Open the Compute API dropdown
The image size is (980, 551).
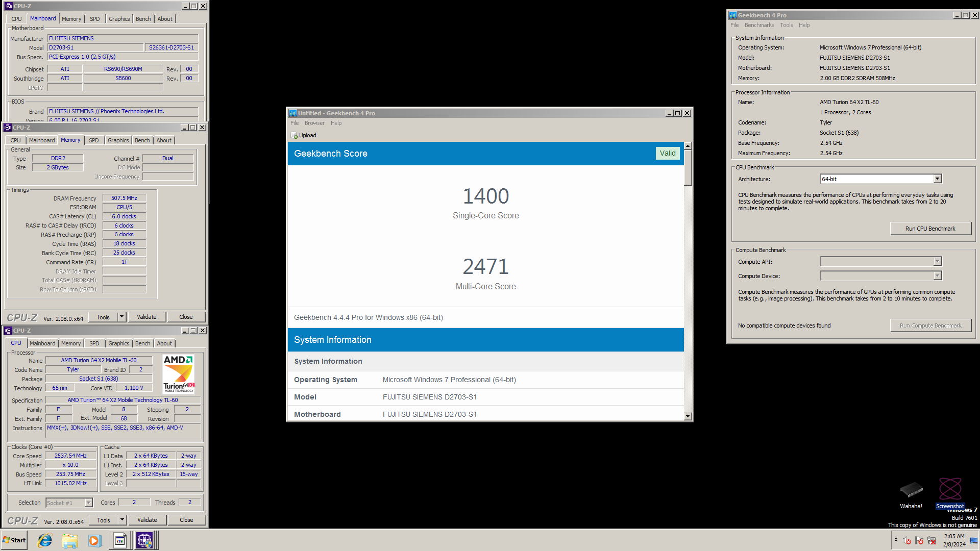pyautogui.click(x=937, y=262)
